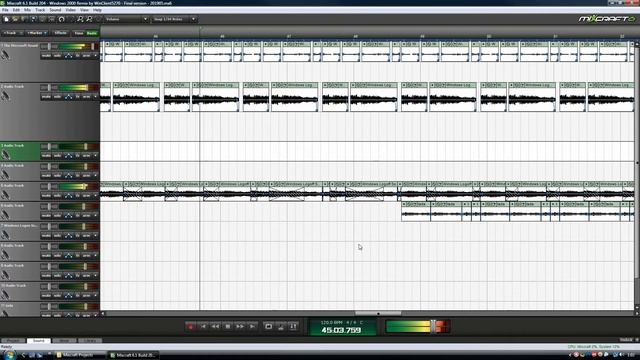Show automation lane on track 5

(x=68, y=196)
